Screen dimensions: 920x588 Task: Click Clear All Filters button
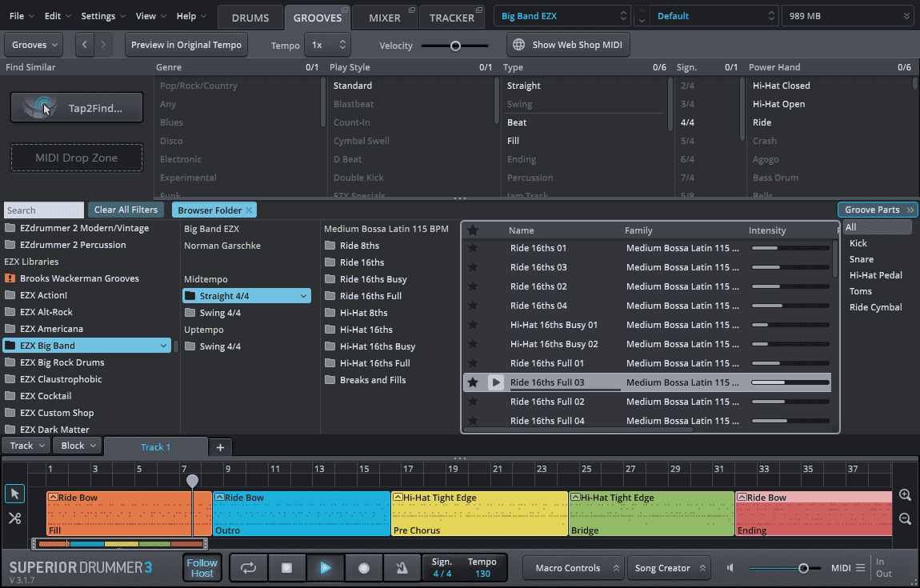126,210
